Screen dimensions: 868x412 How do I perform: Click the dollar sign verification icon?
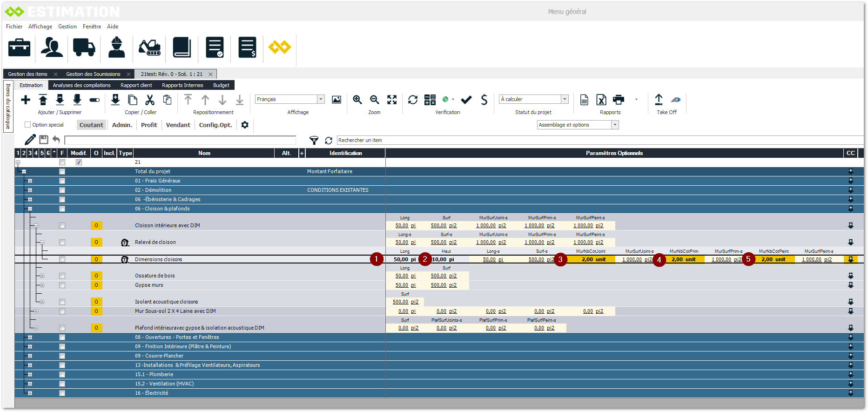(484, 100)
